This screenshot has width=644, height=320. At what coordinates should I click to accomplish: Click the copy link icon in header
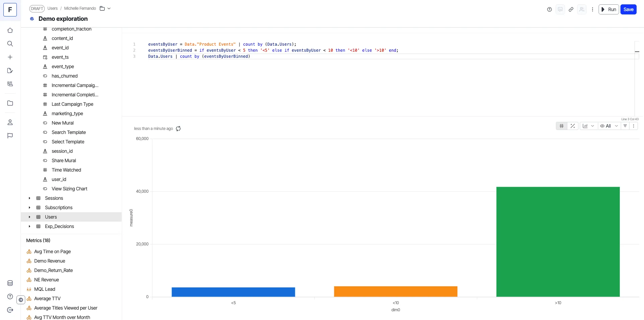(x=571, y=9)
